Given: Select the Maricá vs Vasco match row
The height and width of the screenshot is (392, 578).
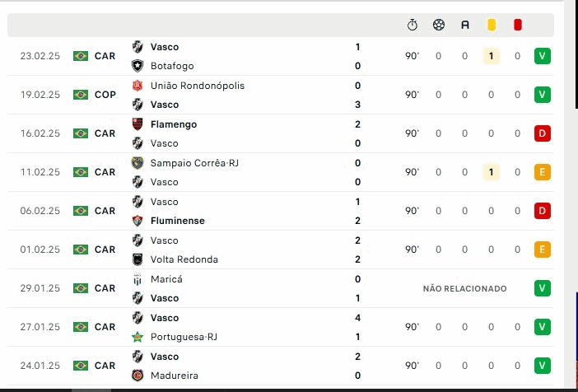Looking at the screenshot, I should (247, 288).
